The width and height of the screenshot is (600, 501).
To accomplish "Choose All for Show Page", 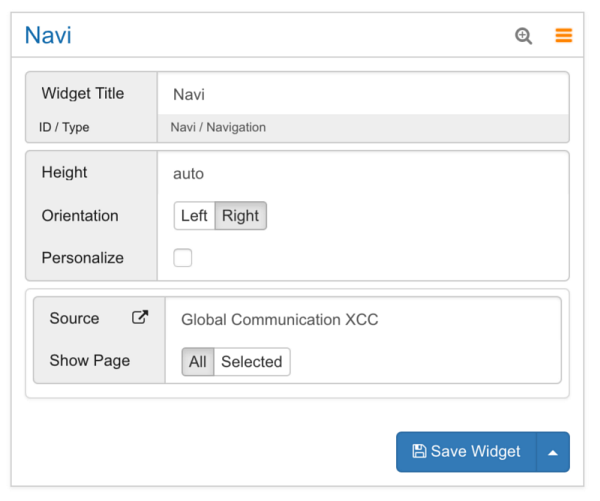I will click(198, 362).
